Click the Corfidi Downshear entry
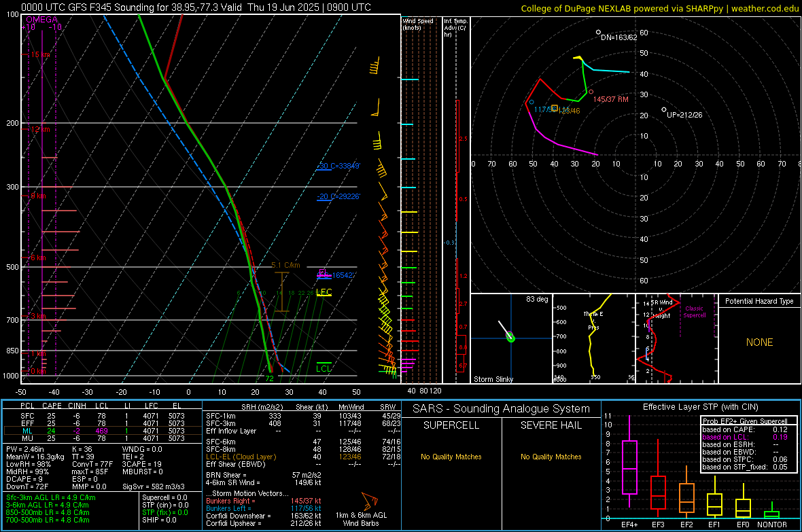Viewport: 802px width, 532px height. (264, 516)
